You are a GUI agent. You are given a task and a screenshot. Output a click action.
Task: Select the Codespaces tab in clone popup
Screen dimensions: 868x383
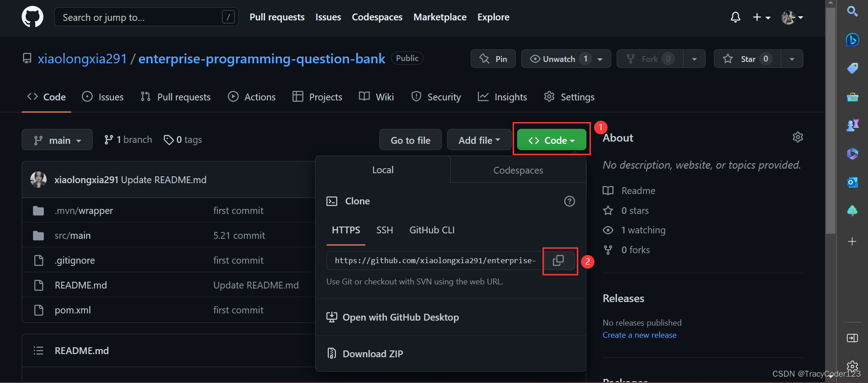point(518,170)
